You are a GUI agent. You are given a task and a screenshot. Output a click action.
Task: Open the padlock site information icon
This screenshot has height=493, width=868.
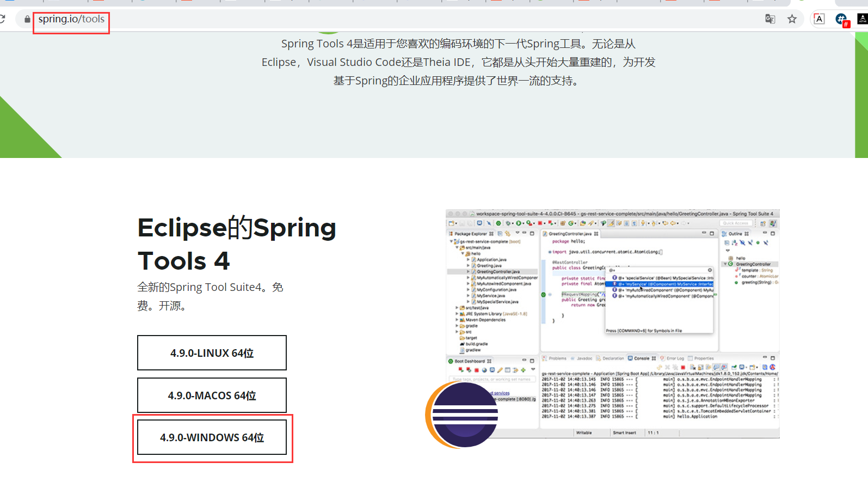click(27, 19)
